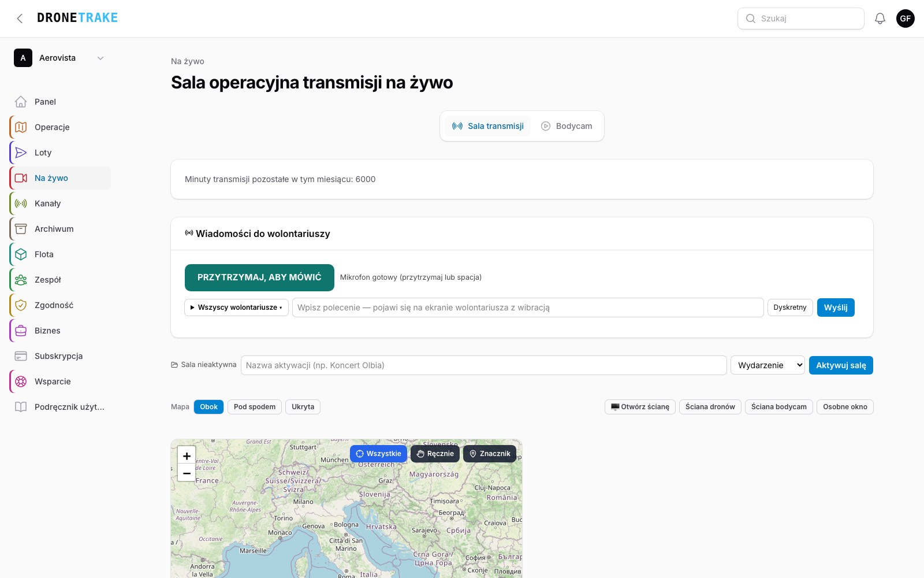This screenshot has width=924, height=578.
Task: Click the Operacje map icon
Action: 21,127
